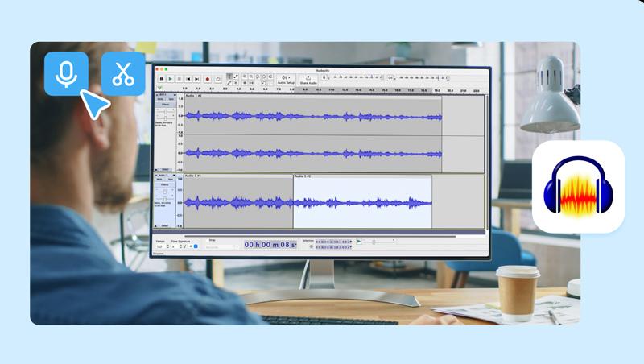Click the microphone recording meter icon
This screenshot has height=364, width=644.
tap(324, 77)
